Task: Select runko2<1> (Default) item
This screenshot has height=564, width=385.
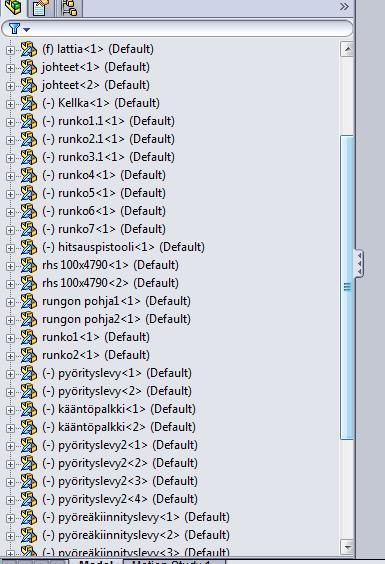Action: [96, 355]
